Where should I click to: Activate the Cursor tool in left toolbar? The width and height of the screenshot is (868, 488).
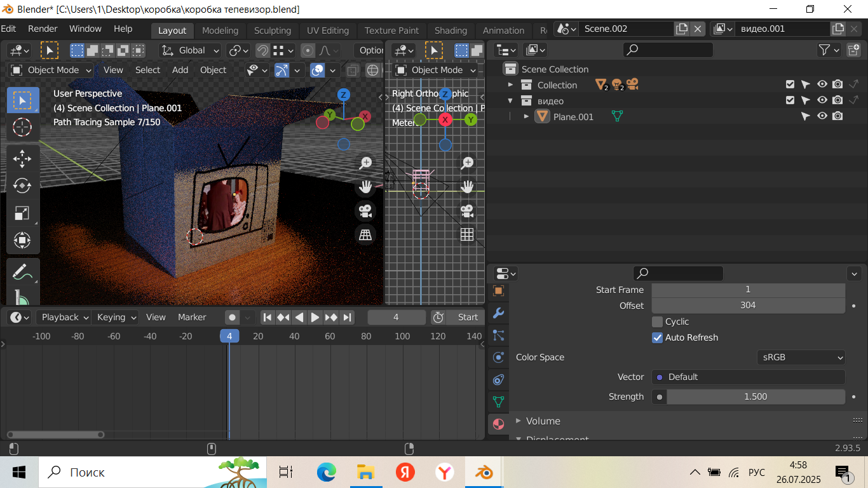pos(22,128)
